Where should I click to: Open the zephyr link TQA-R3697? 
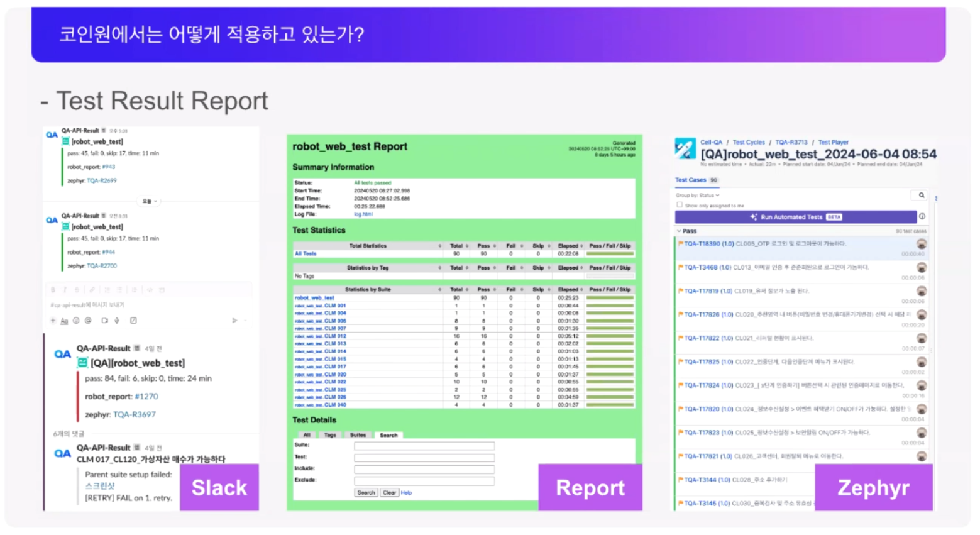[x=135, y=415]
